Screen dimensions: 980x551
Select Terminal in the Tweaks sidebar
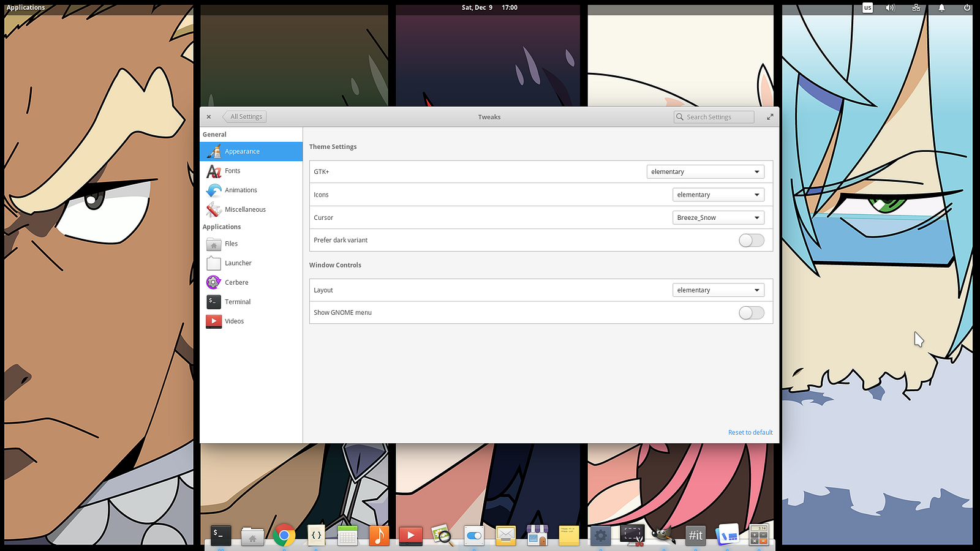[x=251, y=302]
